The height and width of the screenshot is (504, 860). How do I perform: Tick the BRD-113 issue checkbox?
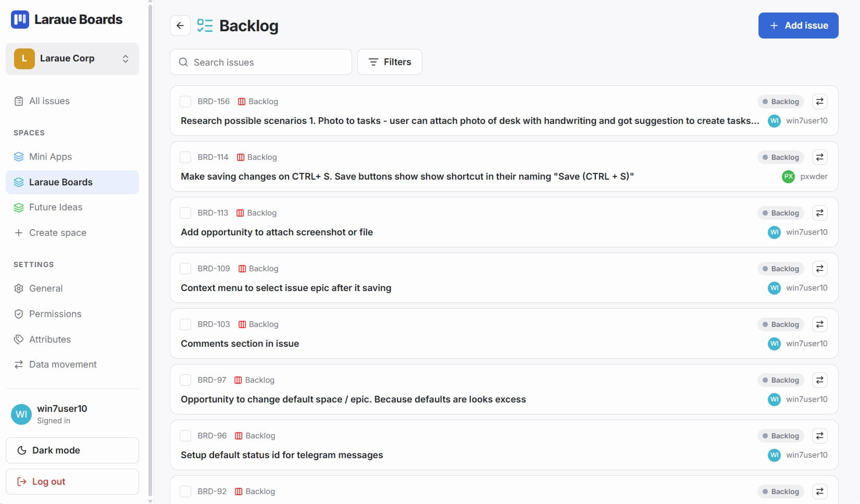click(185, 213)
